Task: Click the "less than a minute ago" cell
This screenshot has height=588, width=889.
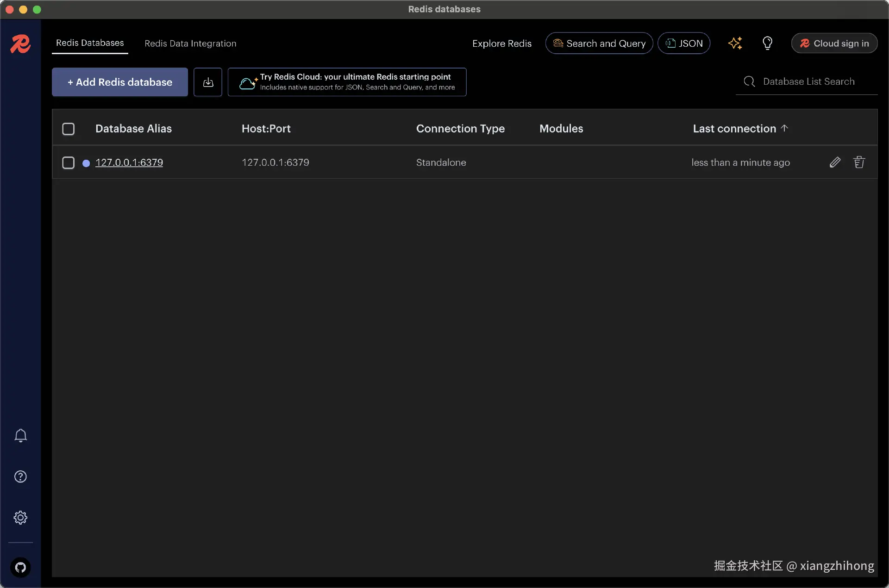Action: click(x=741, y=163)
